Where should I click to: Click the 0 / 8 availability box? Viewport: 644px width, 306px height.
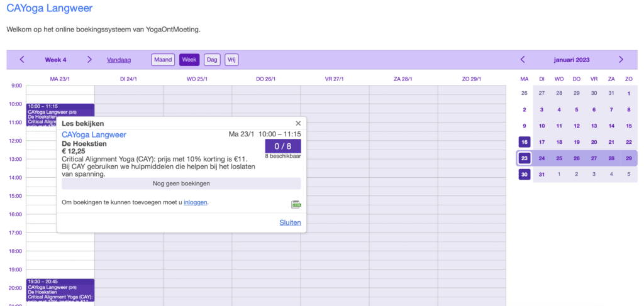[x=283, y=146]
